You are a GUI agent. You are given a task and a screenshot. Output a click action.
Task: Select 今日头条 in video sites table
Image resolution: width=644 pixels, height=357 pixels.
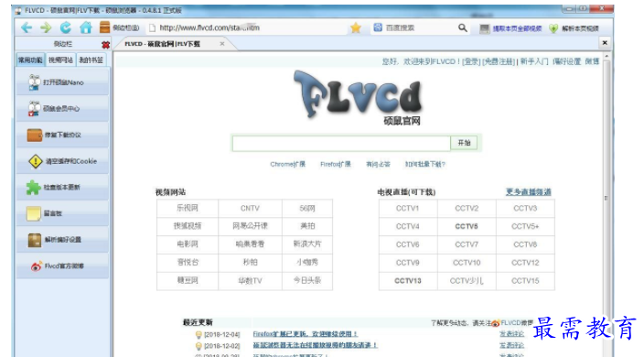(x=307, y=281)
